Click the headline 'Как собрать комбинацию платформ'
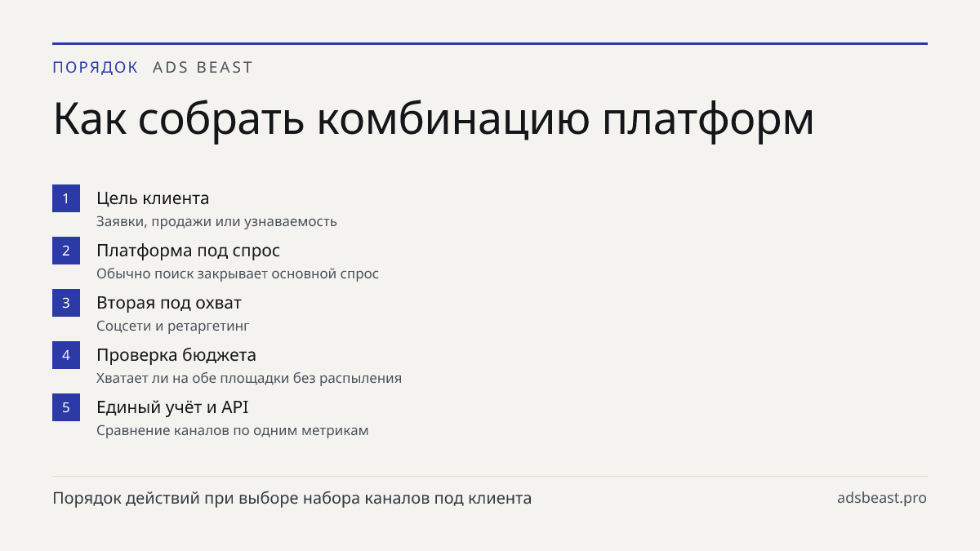 pos(434,119)
